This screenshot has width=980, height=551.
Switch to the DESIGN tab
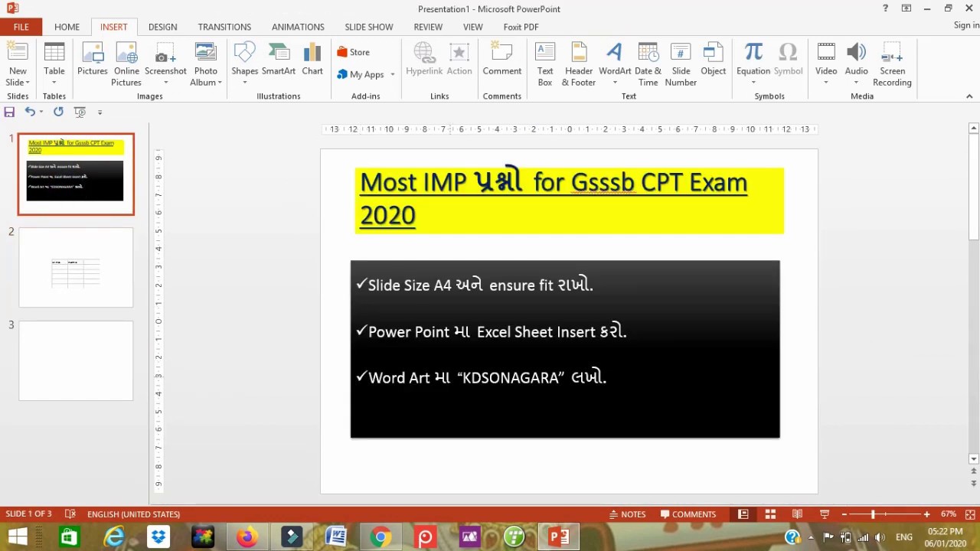pos(162,27)
